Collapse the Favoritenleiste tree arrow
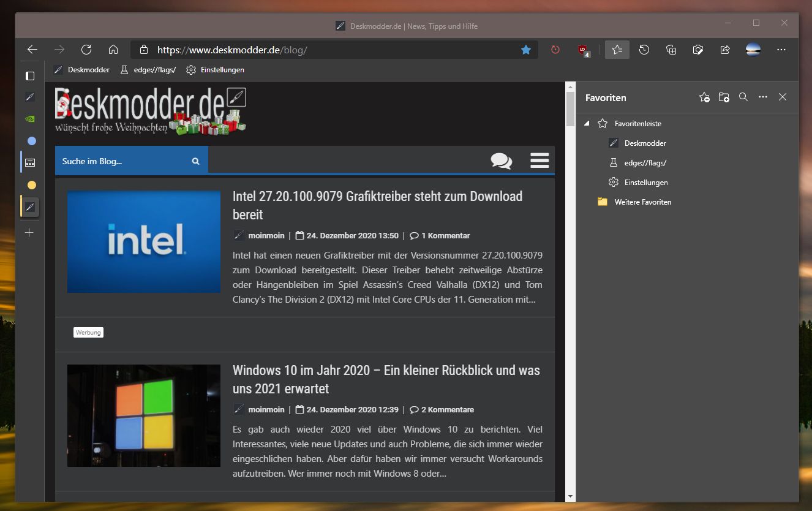Screen dimensions: 812x511 coord(587,123)
